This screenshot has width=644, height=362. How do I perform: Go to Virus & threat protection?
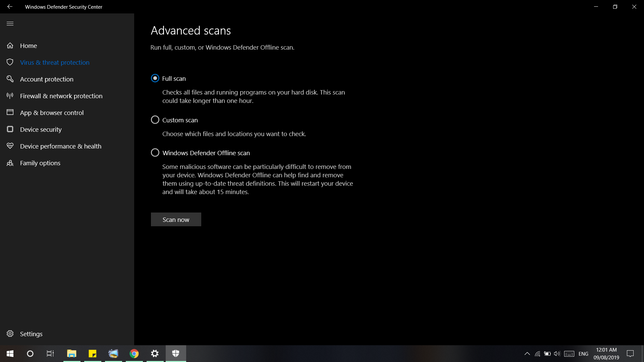tap(55, 62)
